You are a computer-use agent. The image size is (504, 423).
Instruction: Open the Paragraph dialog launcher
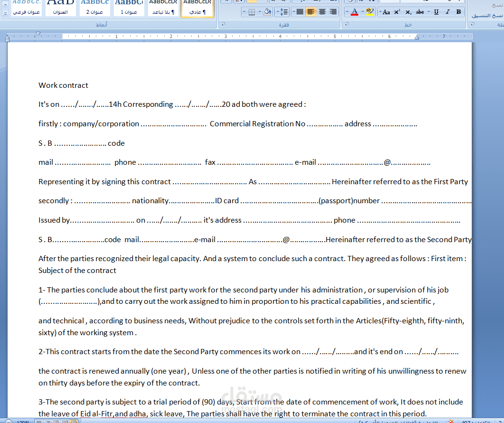223,24
